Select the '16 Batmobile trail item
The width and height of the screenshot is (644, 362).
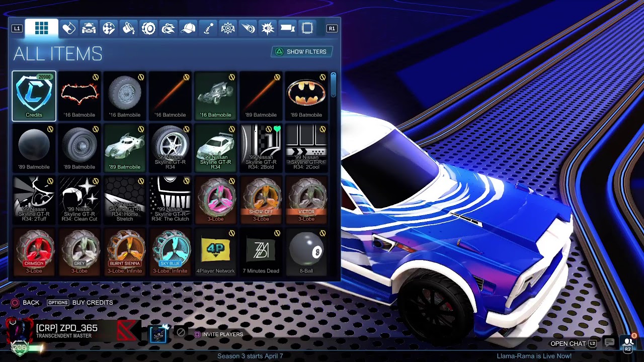170,96
